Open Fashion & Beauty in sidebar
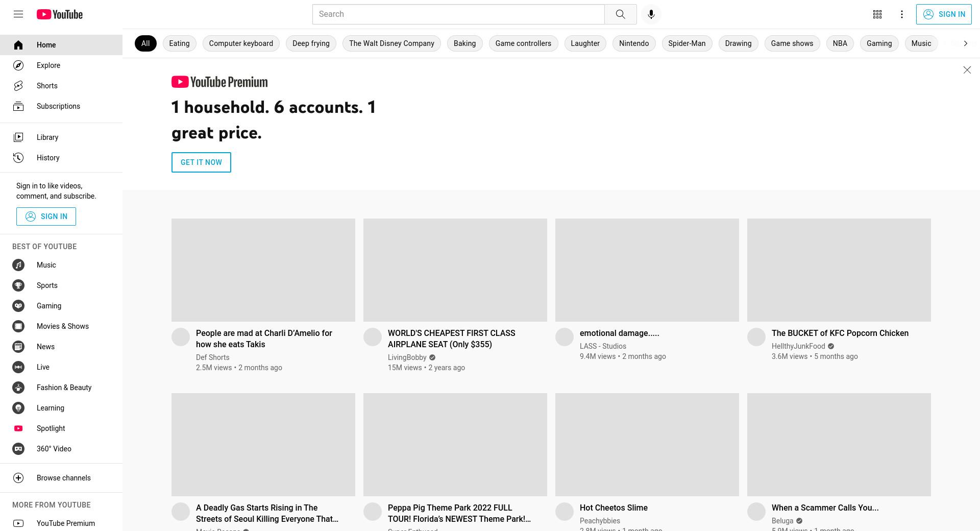 (x=61, y=388)
